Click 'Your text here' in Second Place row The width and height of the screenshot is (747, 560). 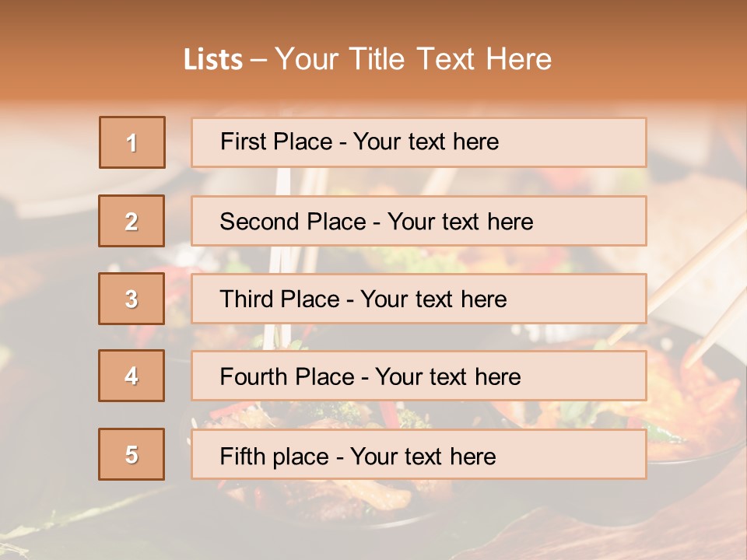[x=460, y=222]
